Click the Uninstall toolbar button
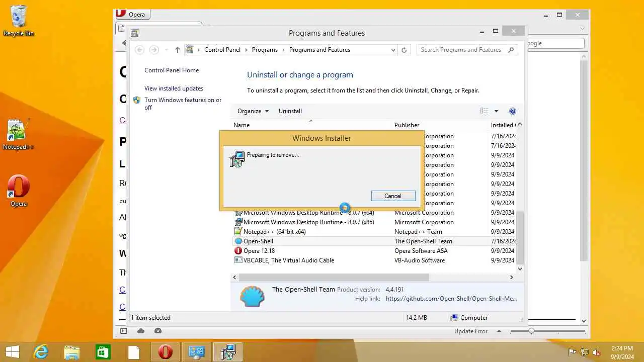The image size is (644, 362). [x=290, y=111]
